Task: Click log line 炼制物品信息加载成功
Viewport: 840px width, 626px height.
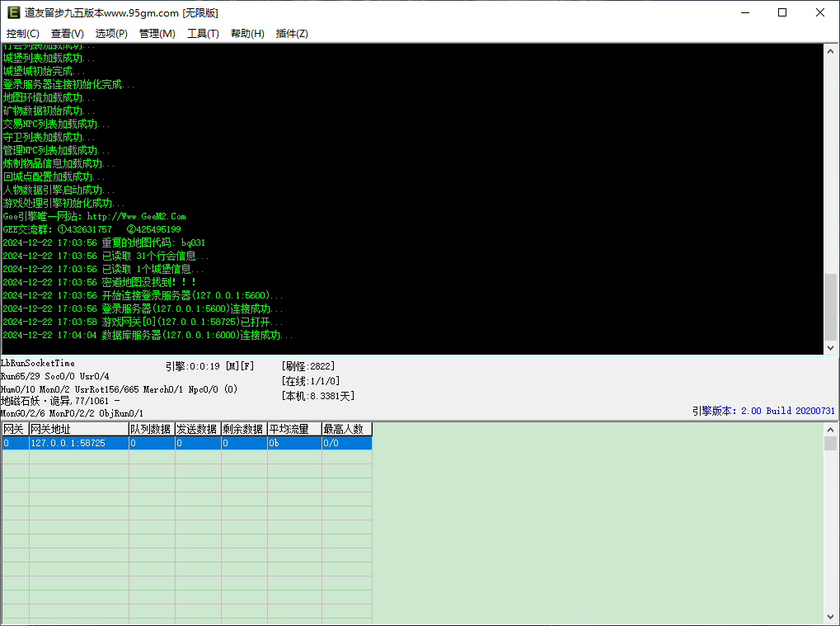Action: point(59,163)
